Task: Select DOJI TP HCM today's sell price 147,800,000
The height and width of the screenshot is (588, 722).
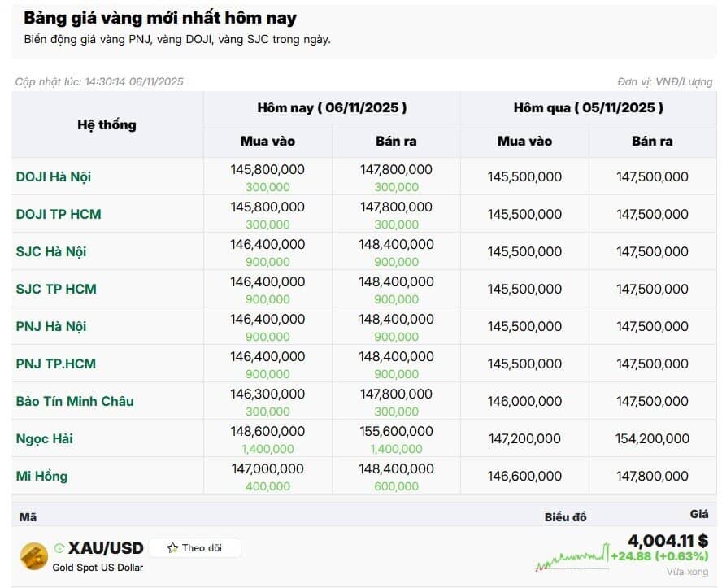Action: 396,207
